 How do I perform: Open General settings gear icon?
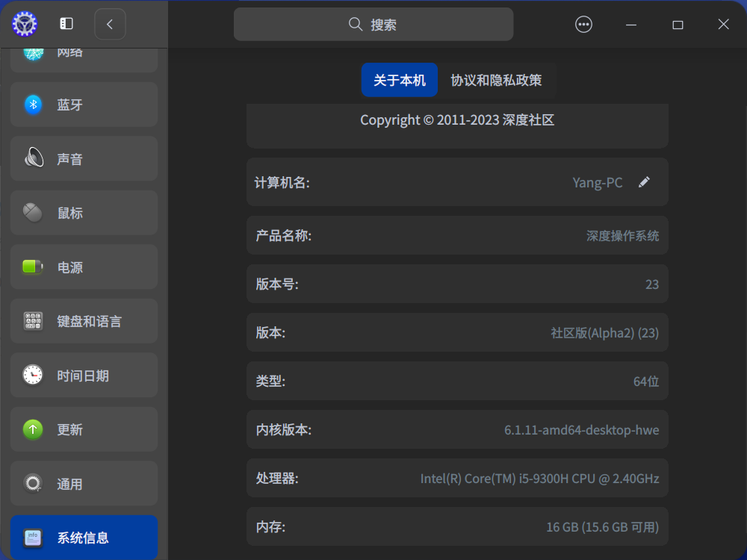pyautogui.click(x=33, y=484)
